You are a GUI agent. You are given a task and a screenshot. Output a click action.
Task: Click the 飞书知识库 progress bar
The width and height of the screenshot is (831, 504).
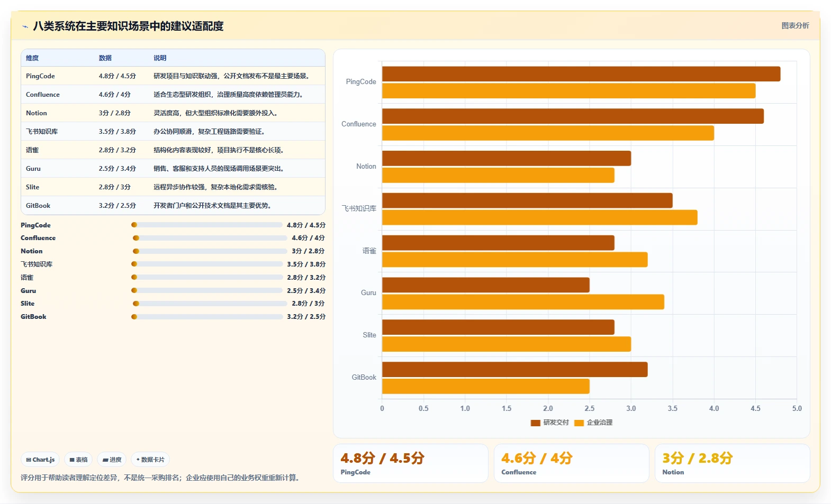pos(207,264)
